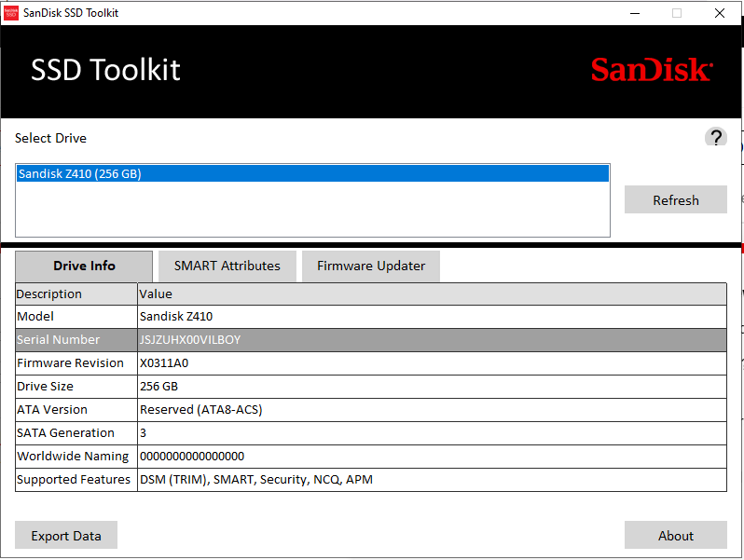Viewport: 744px width, 560px height.
Task: Click the 0000000000000000 naming value
Action: (432, 456)
